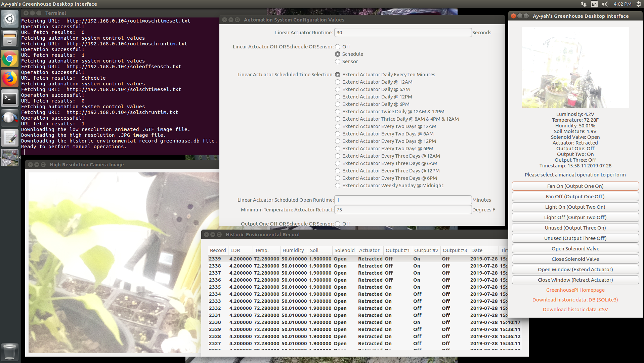Open the volume indicator in top bar
This screenshot has width=644, height=363.
605,4
